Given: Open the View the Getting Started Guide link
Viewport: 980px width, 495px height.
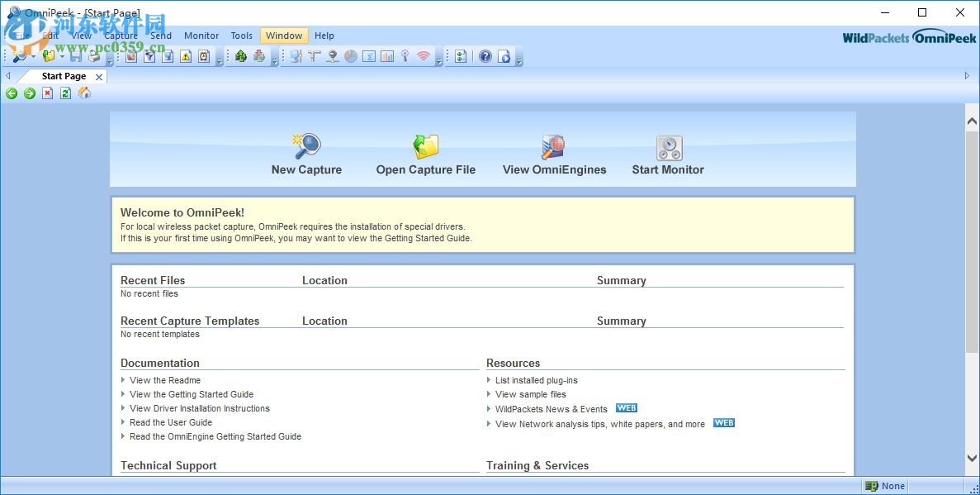Looking at the screenshot, I should [192, 394].
